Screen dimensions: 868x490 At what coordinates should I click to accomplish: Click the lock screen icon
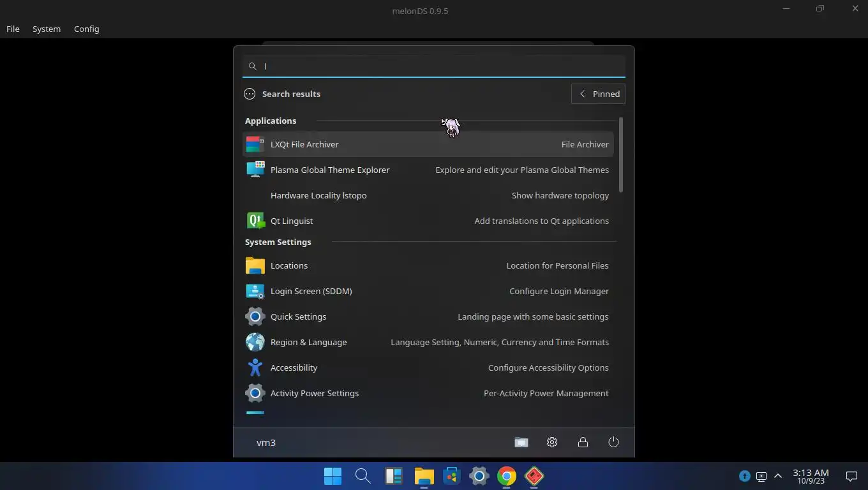click(x=583, y=442)
